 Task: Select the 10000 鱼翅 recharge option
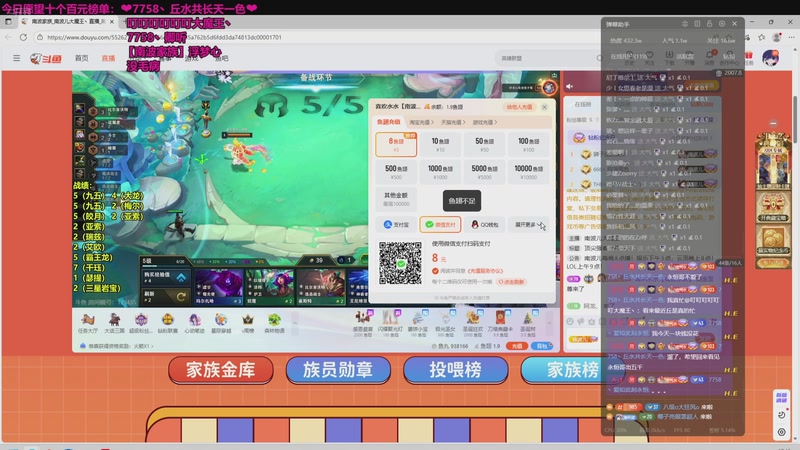[x=529, y=172]
